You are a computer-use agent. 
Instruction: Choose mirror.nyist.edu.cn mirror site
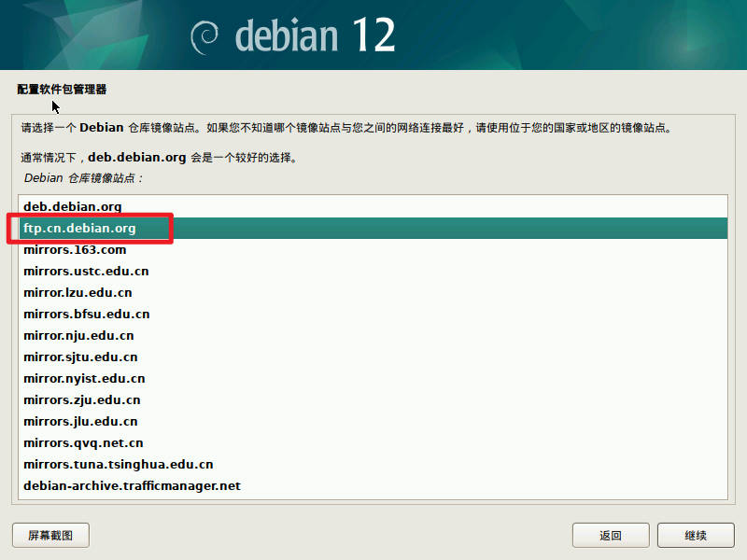373,378
